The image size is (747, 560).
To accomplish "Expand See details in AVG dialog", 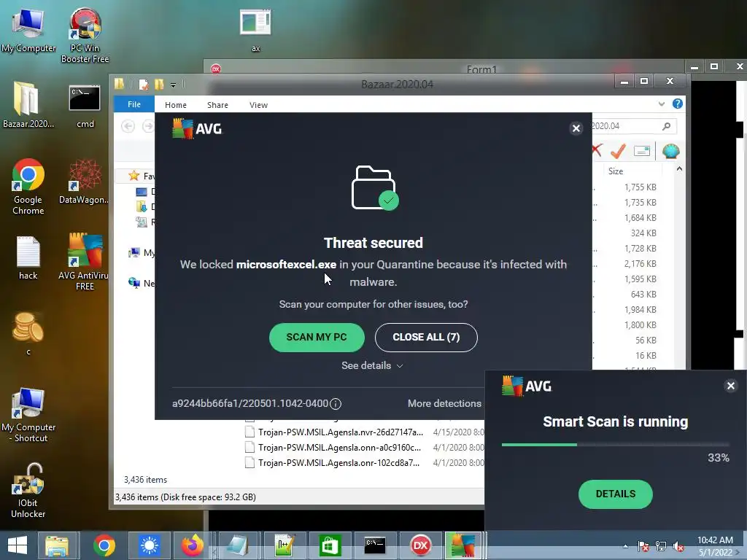I will click(372, 366).
